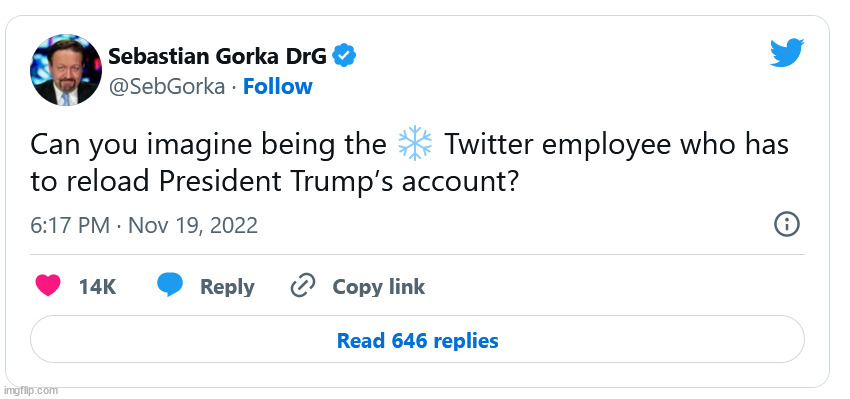Viewport: 850px width, 399px height.
Task: Click the Nov 19, 2022 date
Action: click(x=192, y=225)
